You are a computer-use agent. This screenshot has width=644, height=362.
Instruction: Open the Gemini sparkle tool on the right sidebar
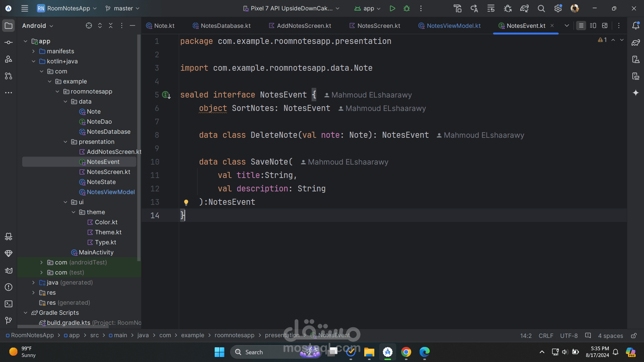[636, 93]
